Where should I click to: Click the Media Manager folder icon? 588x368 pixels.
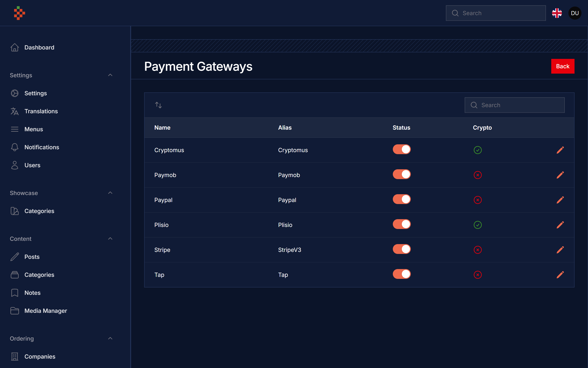(x=14, y=311)
